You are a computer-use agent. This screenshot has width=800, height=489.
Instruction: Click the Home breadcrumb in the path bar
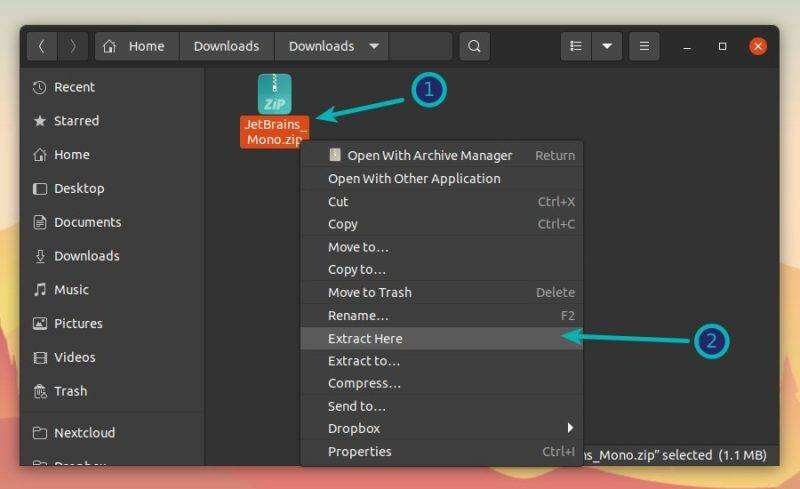tap(137, 46)
